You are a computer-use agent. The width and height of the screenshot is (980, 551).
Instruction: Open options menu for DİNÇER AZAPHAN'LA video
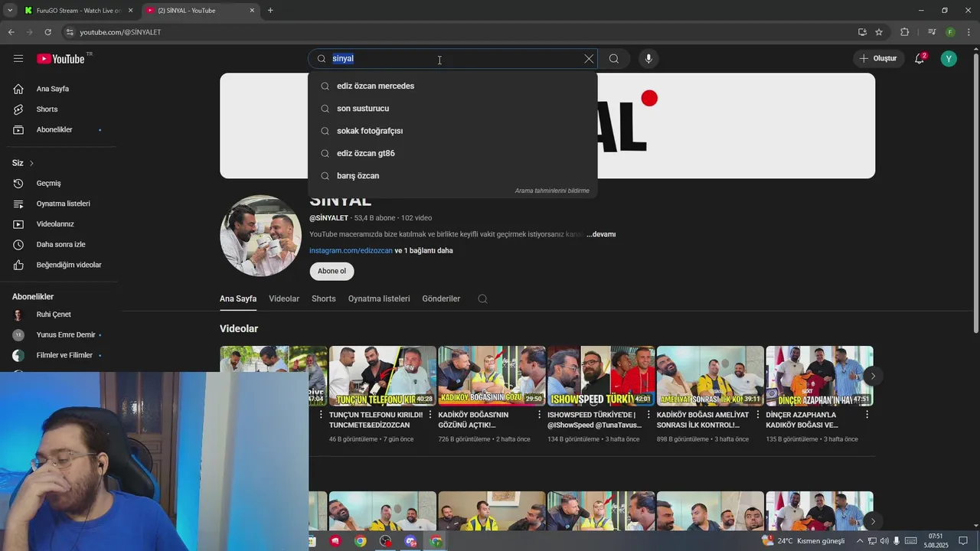[x=867, y=415]
